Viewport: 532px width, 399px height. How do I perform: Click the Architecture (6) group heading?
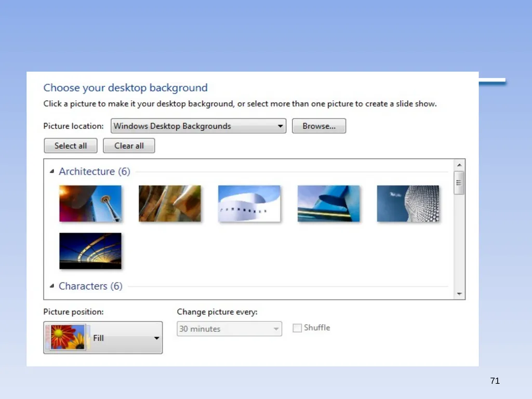(x=95, y=171)
